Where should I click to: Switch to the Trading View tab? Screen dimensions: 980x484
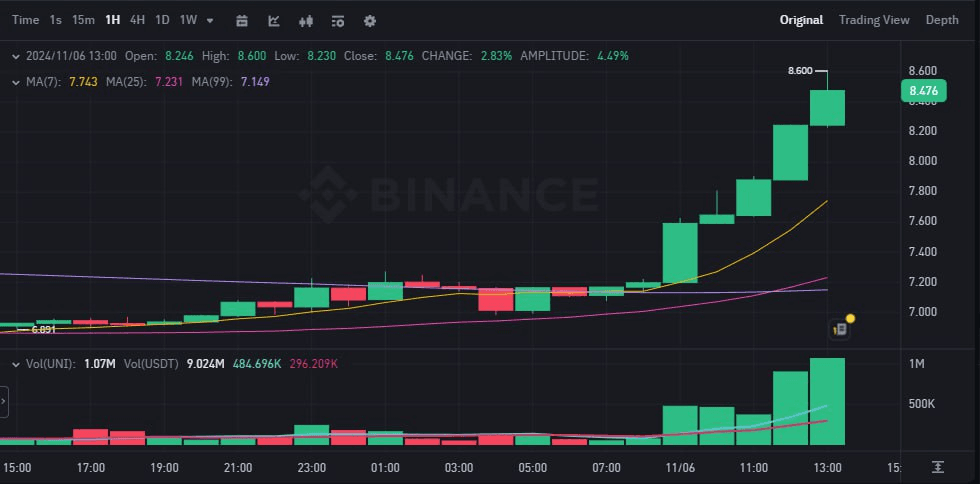click(x=873, y=20)
